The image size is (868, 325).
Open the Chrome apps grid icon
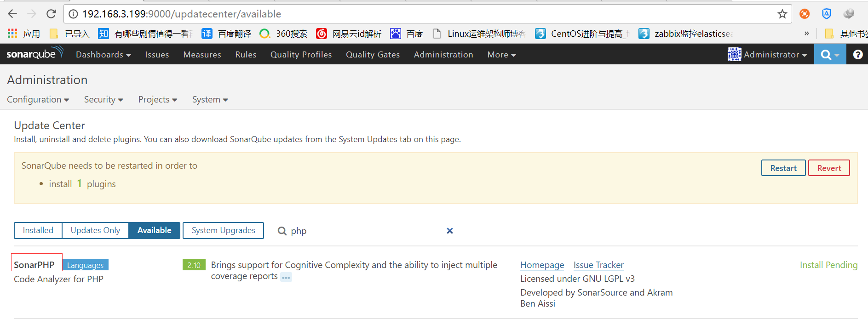(x=12, y=34)
